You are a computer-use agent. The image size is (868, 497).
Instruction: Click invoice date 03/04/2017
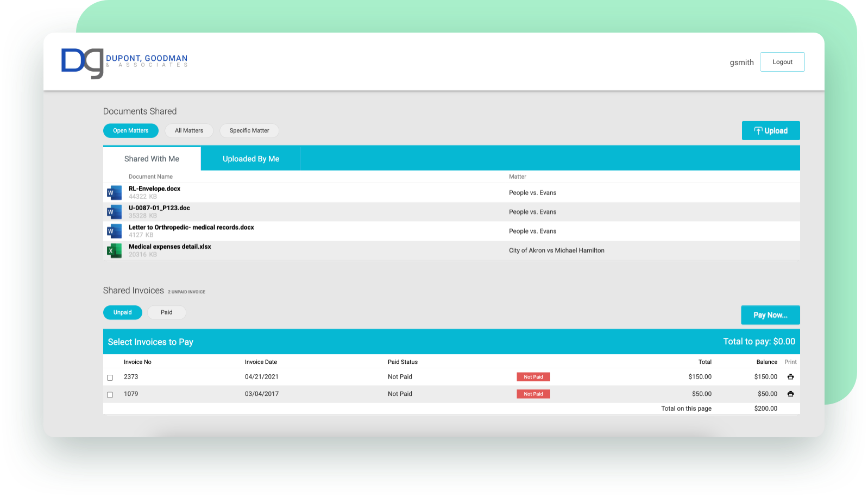click(262, 394)
